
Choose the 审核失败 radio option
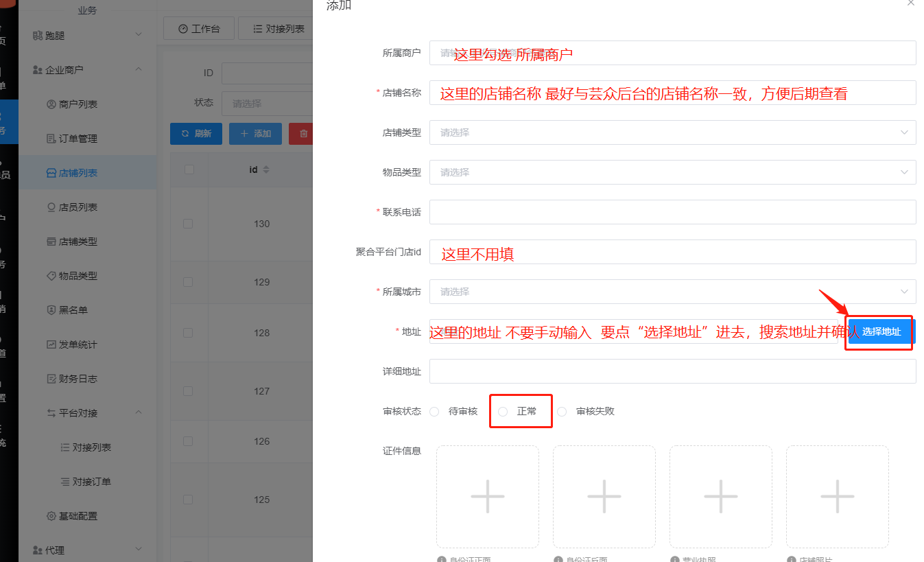point(562,411)
